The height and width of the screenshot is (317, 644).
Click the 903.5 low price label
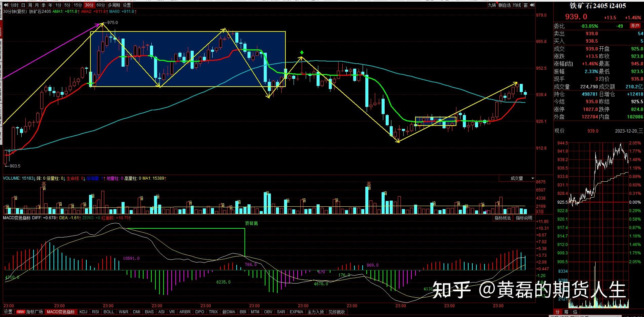tap(15, 166)
